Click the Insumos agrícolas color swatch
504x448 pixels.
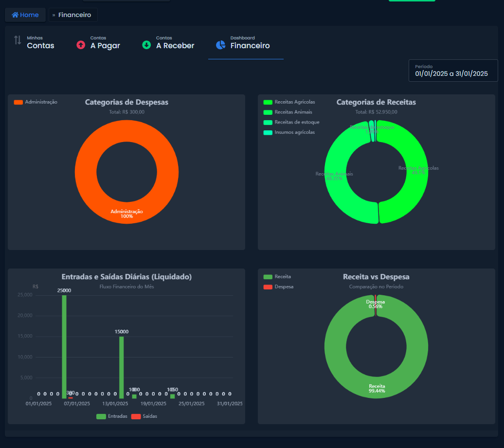(268, 132)
